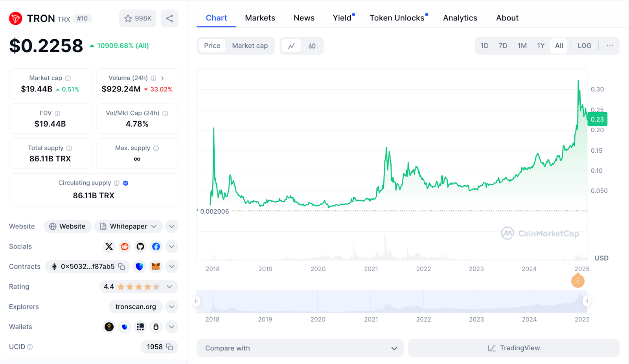Click the TradingView button
Image resolution: width=629 pixels, height=364 pixels.
514,348
